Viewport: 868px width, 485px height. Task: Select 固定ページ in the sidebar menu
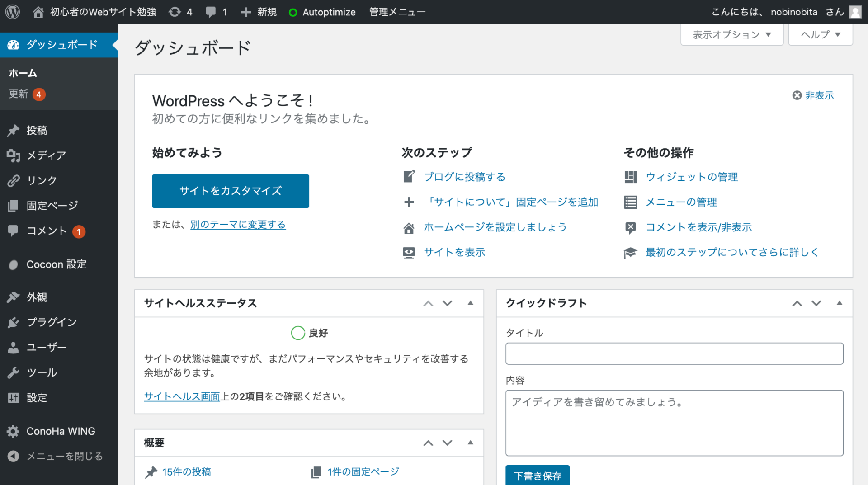(52, 206)
